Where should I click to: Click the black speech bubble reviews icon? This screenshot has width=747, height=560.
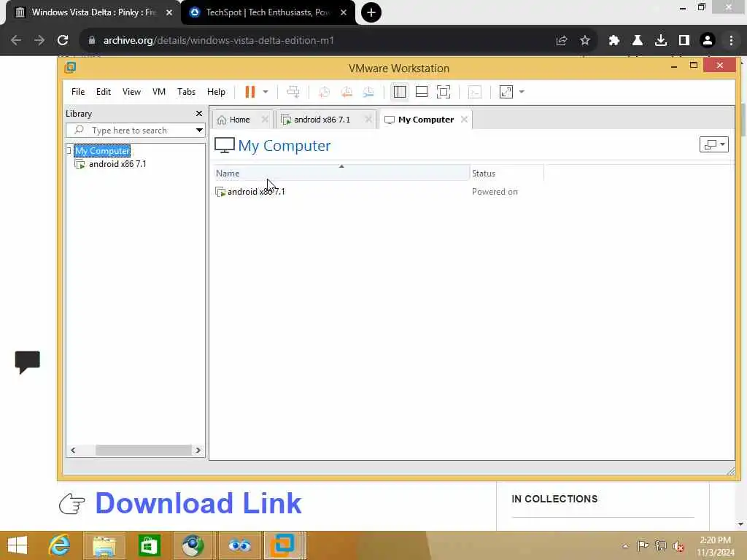click(28, 362)
